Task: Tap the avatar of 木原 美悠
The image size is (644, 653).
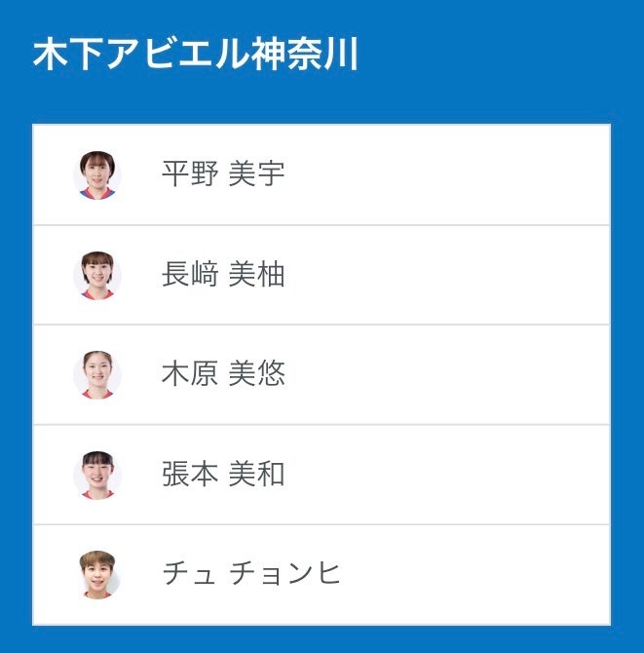Action: pos(97,375)
